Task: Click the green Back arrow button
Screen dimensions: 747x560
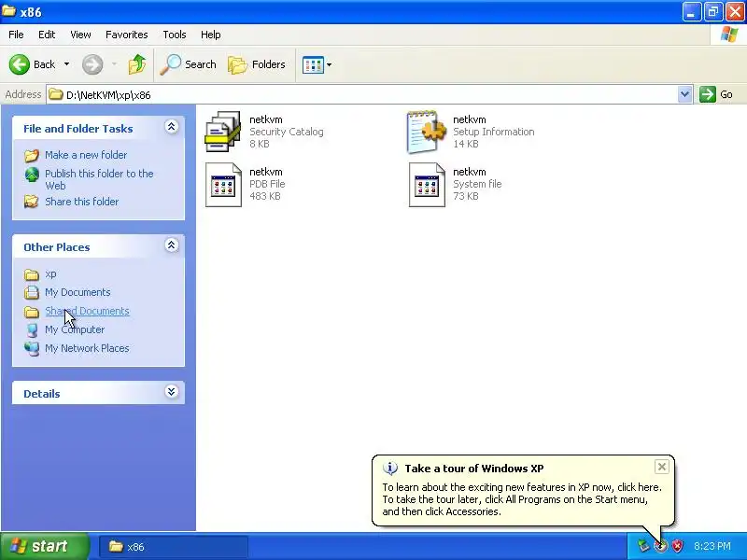Action: click(20, 64)
